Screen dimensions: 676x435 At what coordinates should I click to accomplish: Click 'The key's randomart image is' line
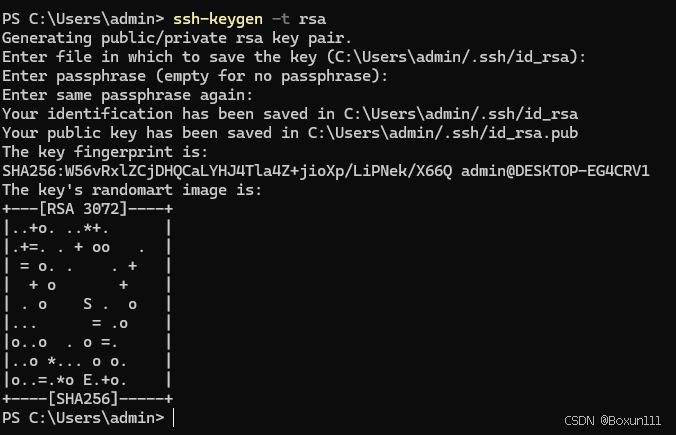tap(132, 190)
